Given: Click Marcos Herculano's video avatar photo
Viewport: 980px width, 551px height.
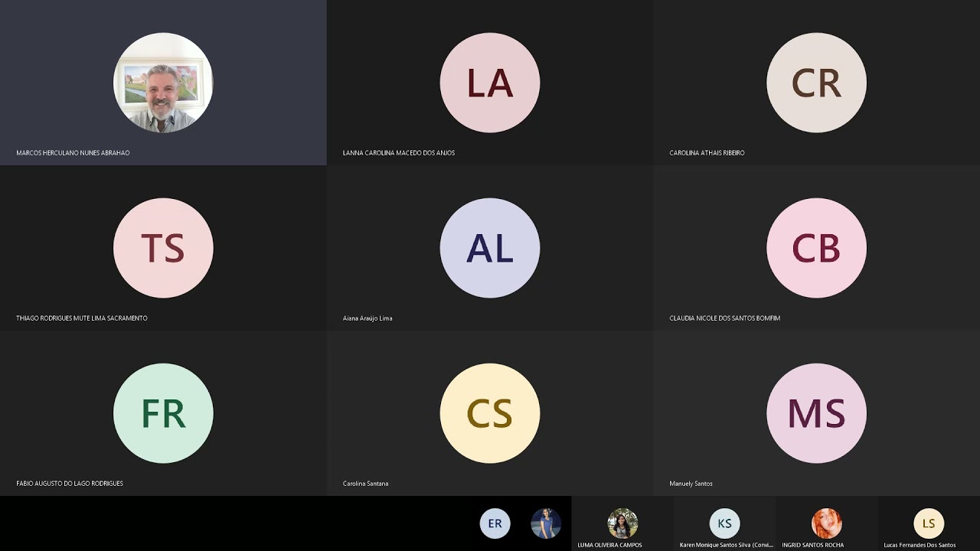Looking at the screenshot, I should (163, 83).
